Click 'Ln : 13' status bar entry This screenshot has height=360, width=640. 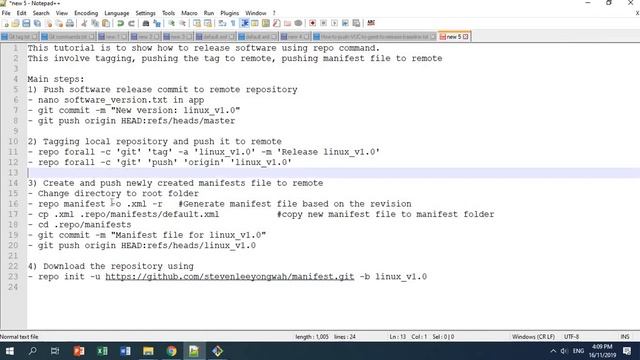pos(398,337)
